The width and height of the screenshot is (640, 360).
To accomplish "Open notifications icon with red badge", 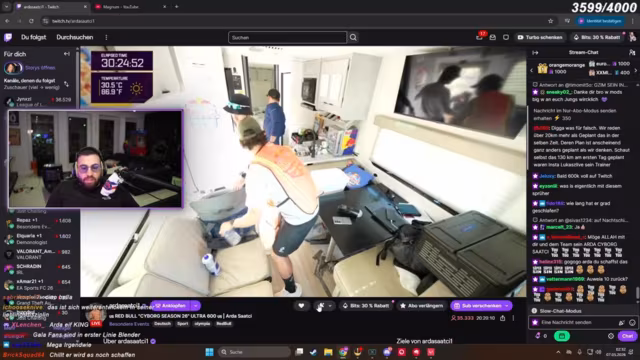I will (480, 37).
